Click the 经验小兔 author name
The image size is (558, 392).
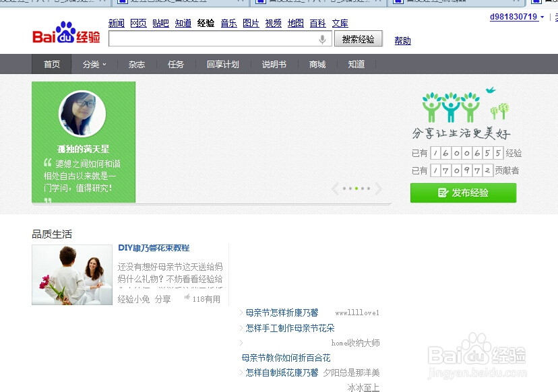[134, 299]
